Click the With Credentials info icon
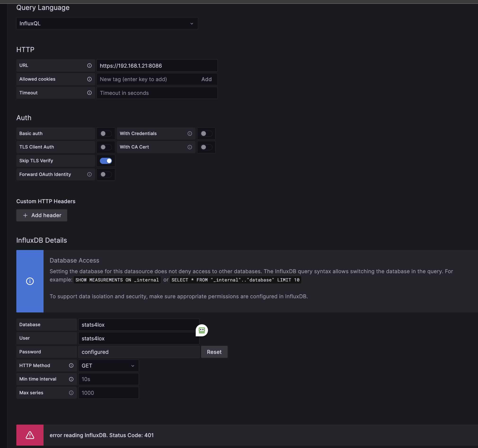 pyautogui.click(x=190, y=133)
